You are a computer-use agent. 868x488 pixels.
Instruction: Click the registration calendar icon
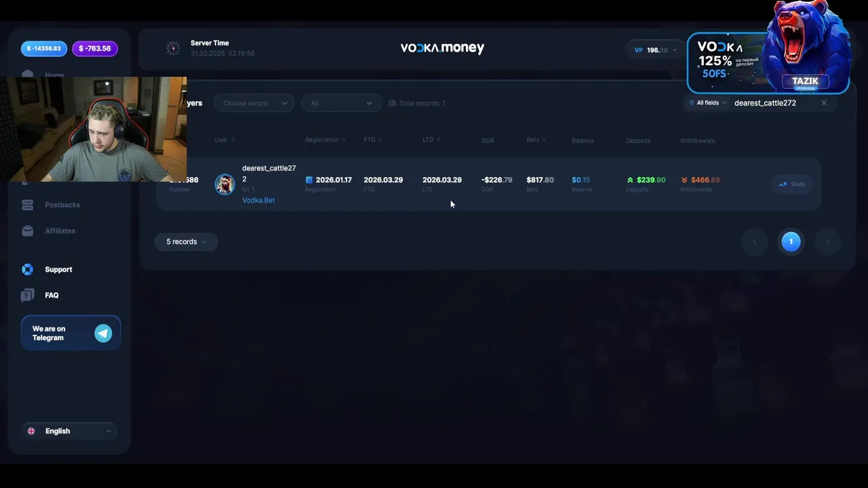tap(309, 180)
